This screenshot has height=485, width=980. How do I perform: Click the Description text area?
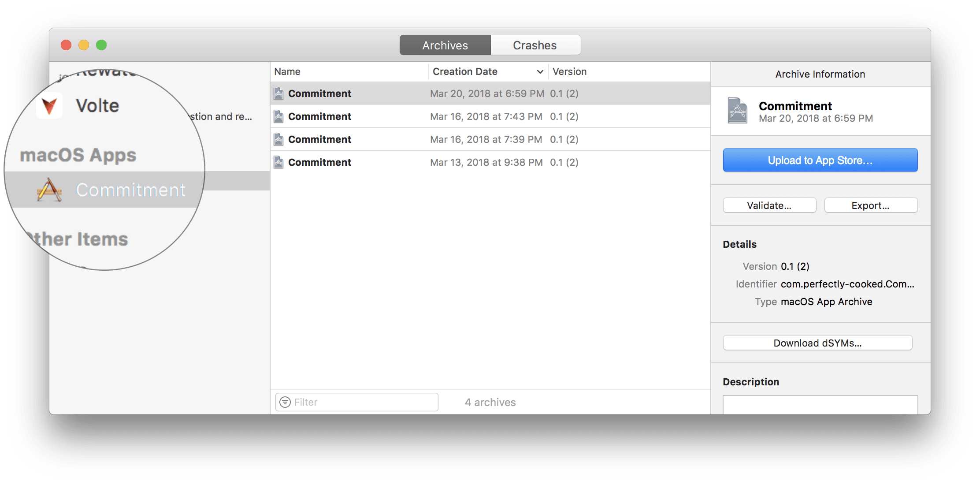click(x=820, y=405)
